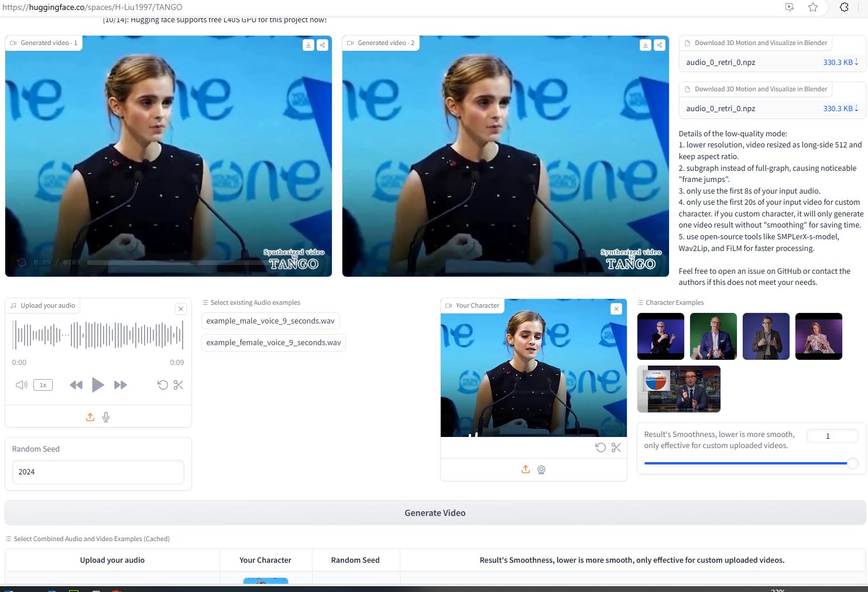Screen dimensions: 868x592
Task: Click the Random Seed input field
Action: 98,471
